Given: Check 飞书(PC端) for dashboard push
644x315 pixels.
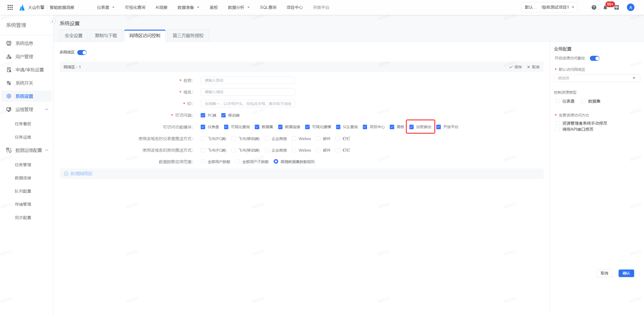Looking at the screenshot, I should pos(203,138).
